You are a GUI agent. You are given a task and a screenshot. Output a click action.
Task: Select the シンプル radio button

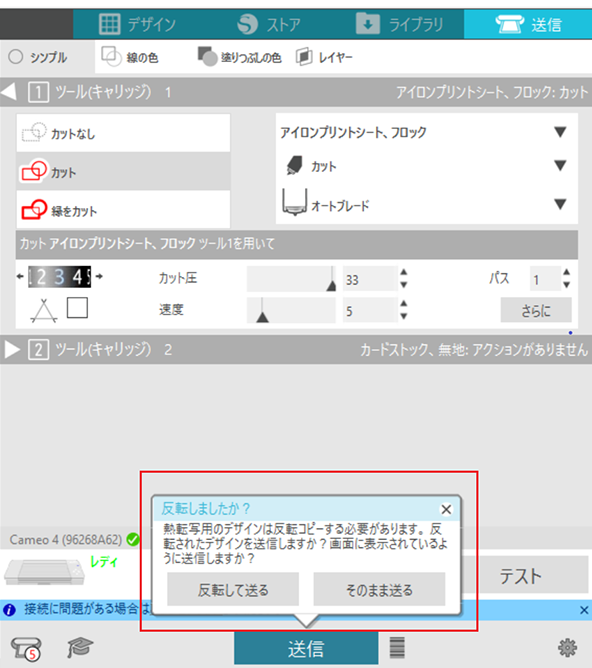click(x=16, y=57)
